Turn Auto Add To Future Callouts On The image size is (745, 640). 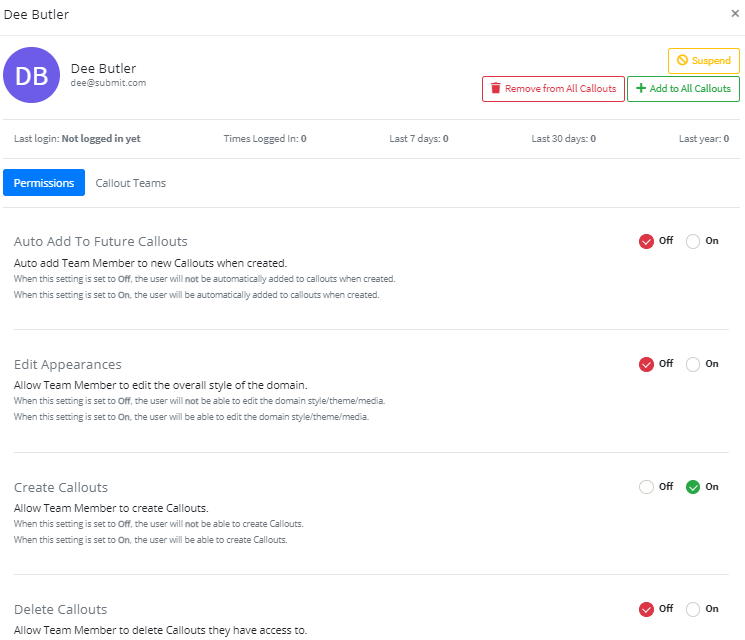click(x=692, y=241)
